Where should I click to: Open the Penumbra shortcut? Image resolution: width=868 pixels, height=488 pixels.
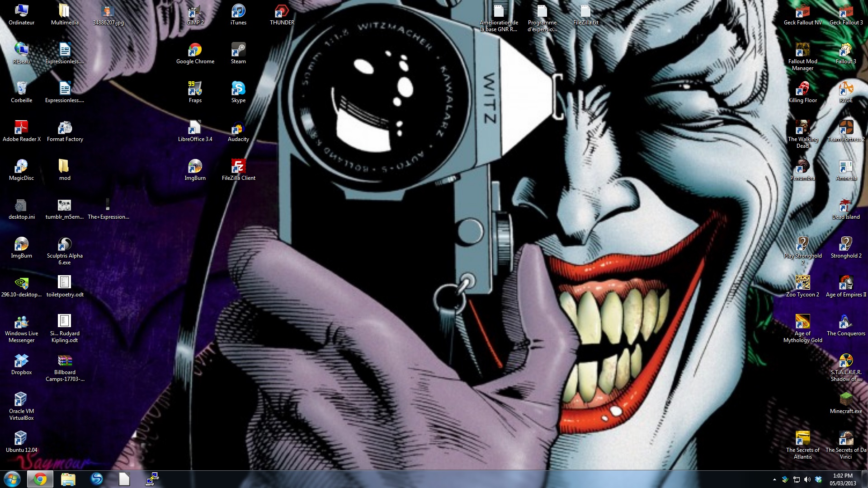(802, 170)
